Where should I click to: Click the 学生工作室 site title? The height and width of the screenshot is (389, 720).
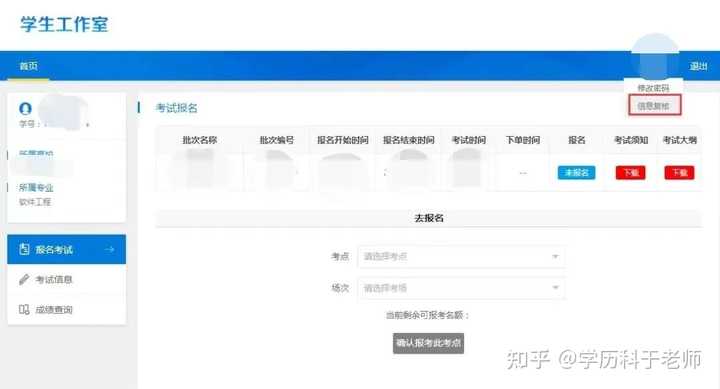click(x=64, y=24)
